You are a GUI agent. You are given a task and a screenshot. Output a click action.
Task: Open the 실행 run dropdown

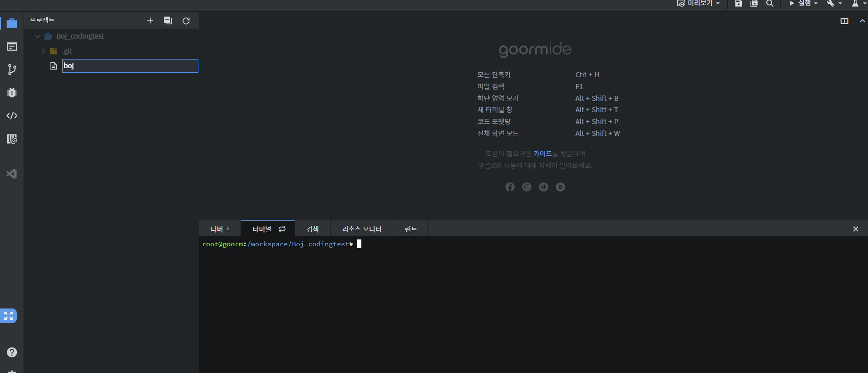tap(804, 3)
